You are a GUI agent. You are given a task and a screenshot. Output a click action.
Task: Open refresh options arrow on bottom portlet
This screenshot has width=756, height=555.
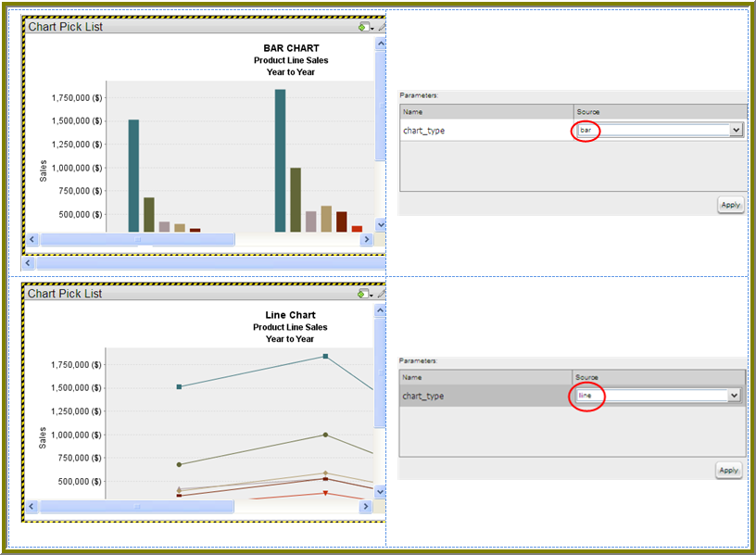(371, 296)
